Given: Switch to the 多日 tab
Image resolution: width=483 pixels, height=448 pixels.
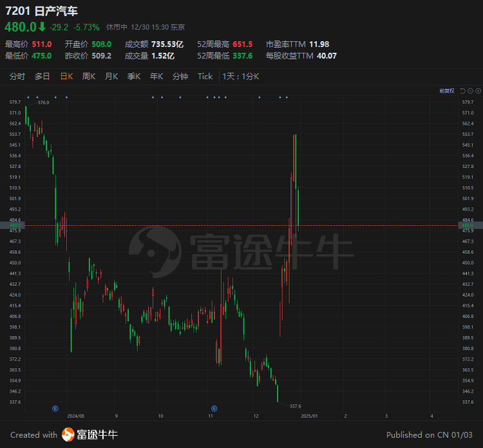Looking at the screenshot, I should pyautogui.click(x=43, y=77).
